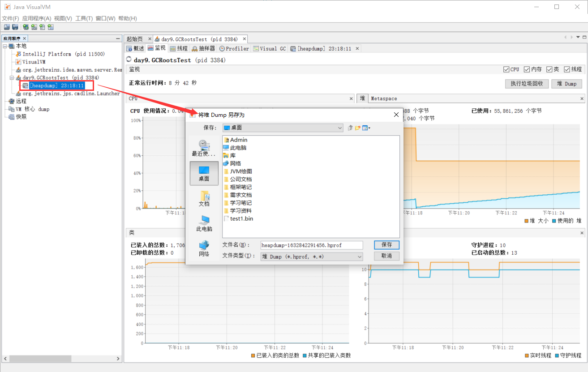This screenshot has height=372, width=588.
Task: Go up one folder level in dialog
Action: tap(350, 128)
